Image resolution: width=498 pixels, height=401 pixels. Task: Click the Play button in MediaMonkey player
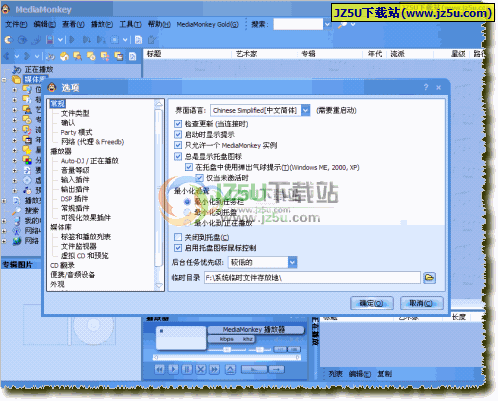173,369
